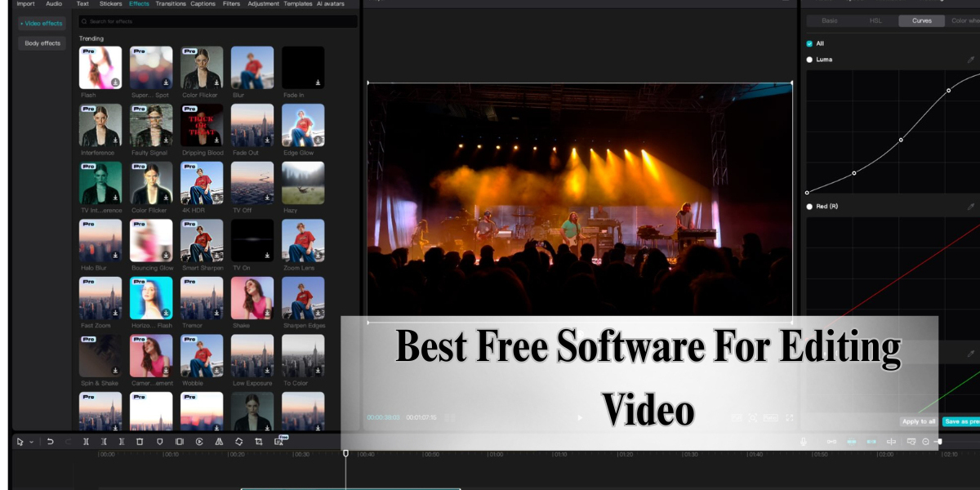980x490 pixels.
Task: Click the download icon on Fade In effect
Action: [318, 82]
